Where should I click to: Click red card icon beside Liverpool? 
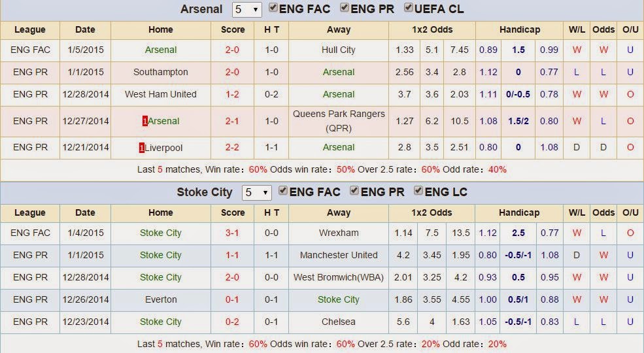point(142,148)
